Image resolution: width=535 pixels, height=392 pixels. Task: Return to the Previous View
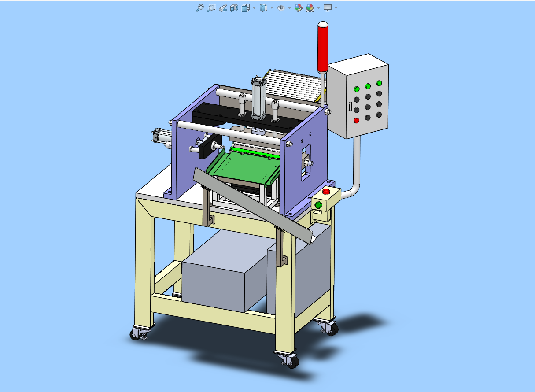click(223, 7)
